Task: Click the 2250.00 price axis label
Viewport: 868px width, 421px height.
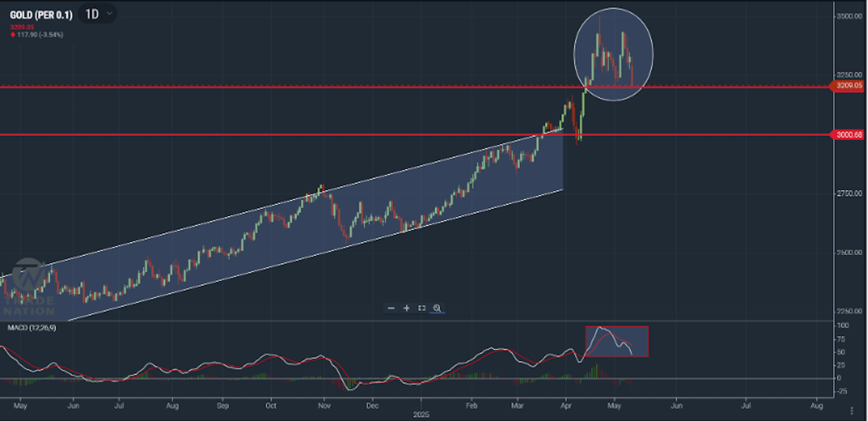Action: click(x=849, y=311)
